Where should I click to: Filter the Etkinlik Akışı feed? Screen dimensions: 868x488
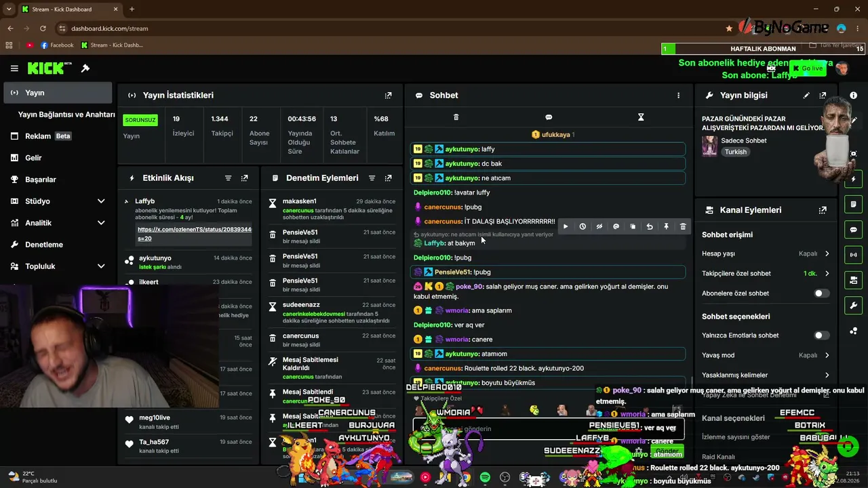coord(228,178)
